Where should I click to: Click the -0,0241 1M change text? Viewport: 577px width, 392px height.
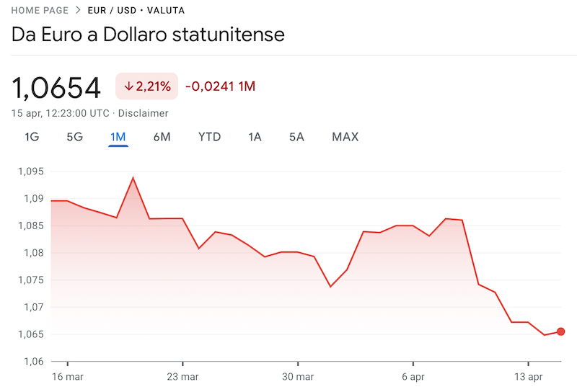(220, 86)
